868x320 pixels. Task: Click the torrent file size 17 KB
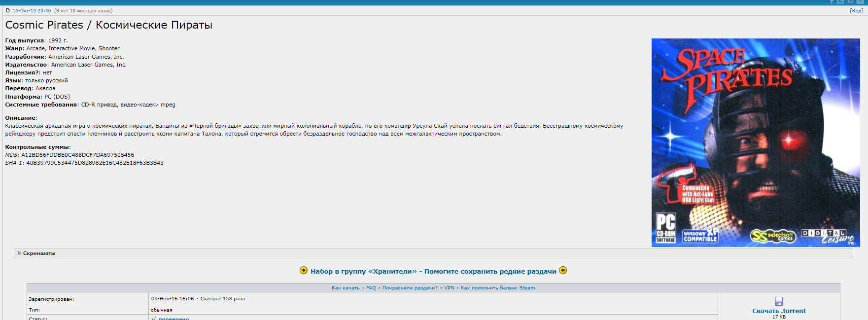coord(779,317)
